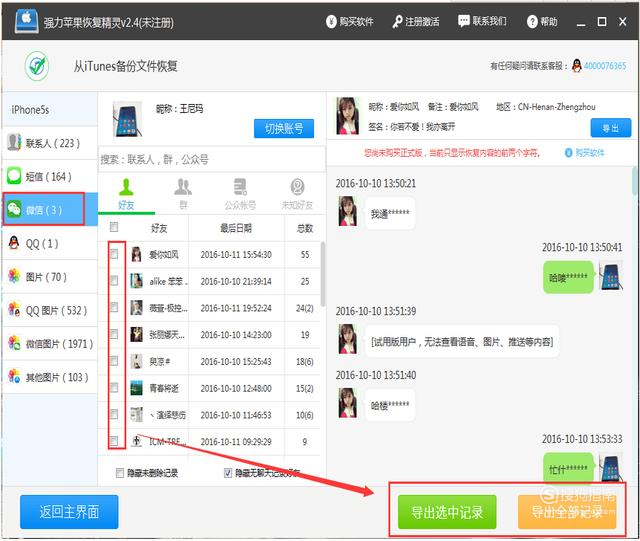
Task: Open the customer service number 4000076365
Action: tap(604, 66)
